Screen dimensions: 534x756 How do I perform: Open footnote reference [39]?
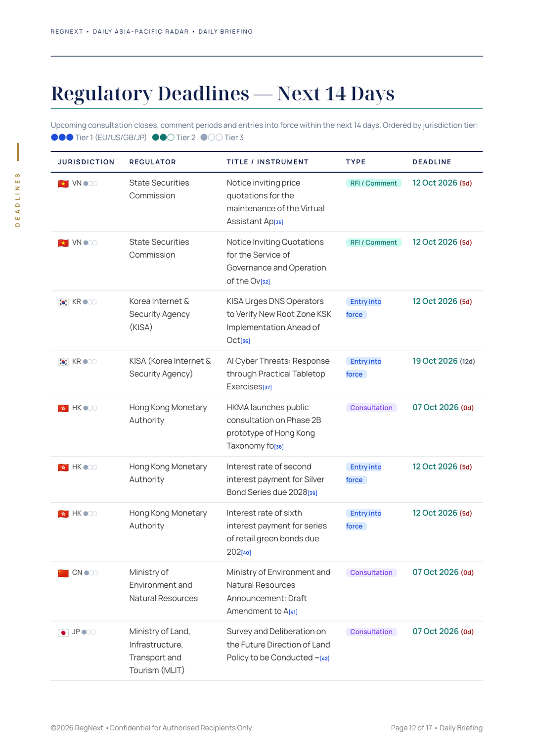pos(312,493)
